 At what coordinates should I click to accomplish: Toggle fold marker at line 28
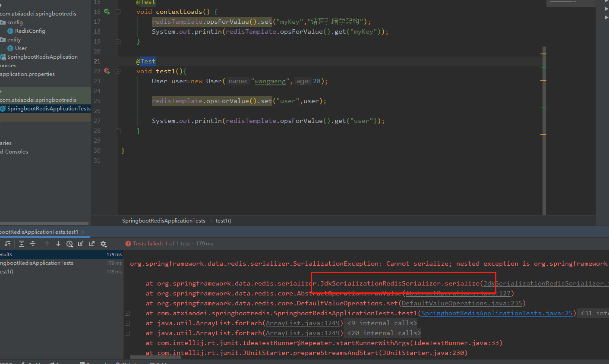[118, 131]
